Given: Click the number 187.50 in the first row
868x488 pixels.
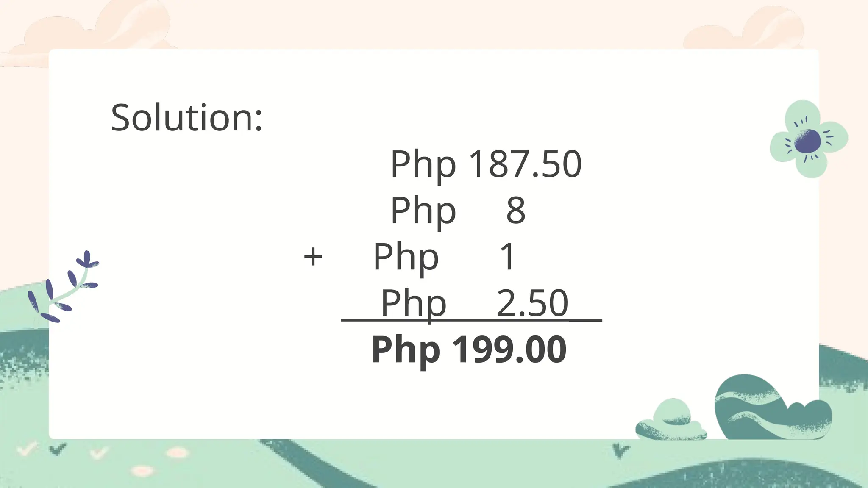Looking at the screenshot, I should pyautogui.click(x=526, y=164).
